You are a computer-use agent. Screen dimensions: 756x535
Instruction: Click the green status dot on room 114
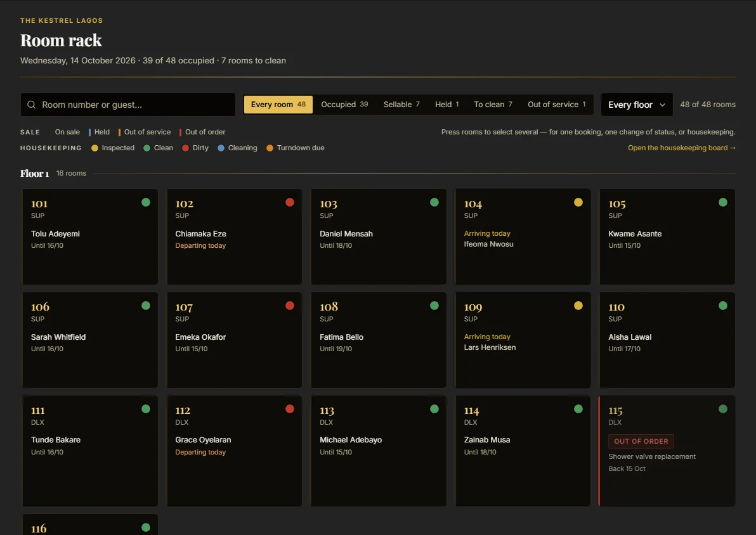pyautogui.click(x=578, y=409)
